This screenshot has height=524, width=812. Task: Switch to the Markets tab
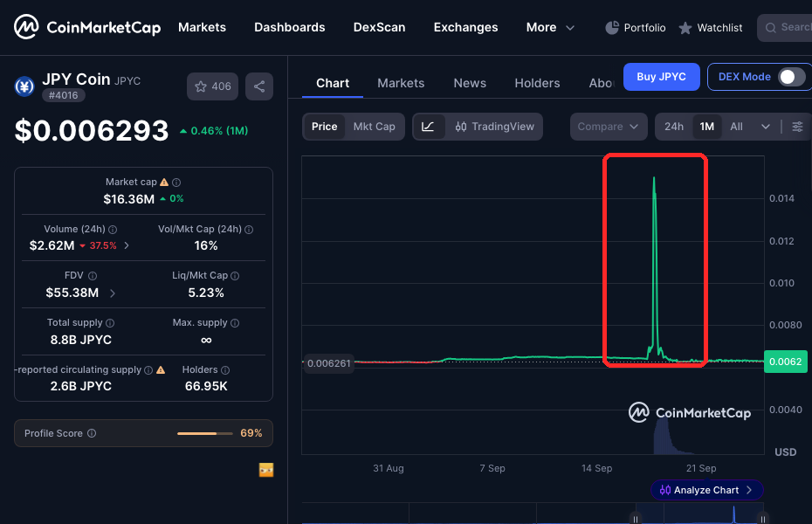(x=401, y=83)
